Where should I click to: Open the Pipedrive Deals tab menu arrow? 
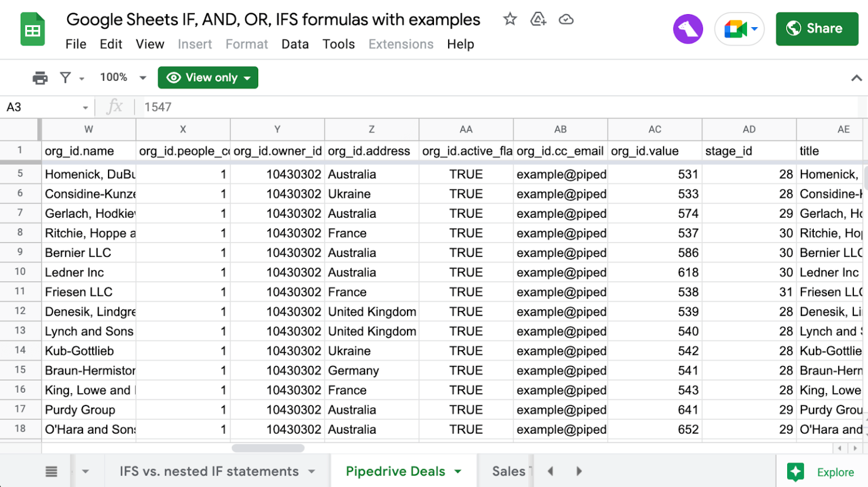(x=458, y=471)
